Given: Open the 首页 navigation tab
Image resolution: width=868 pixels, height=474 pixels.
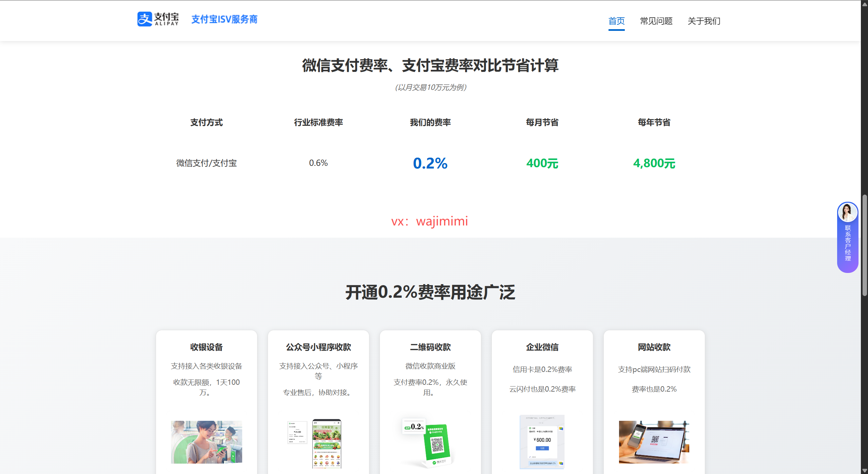Looking at the screenshot, I should (x=616, y=21).
